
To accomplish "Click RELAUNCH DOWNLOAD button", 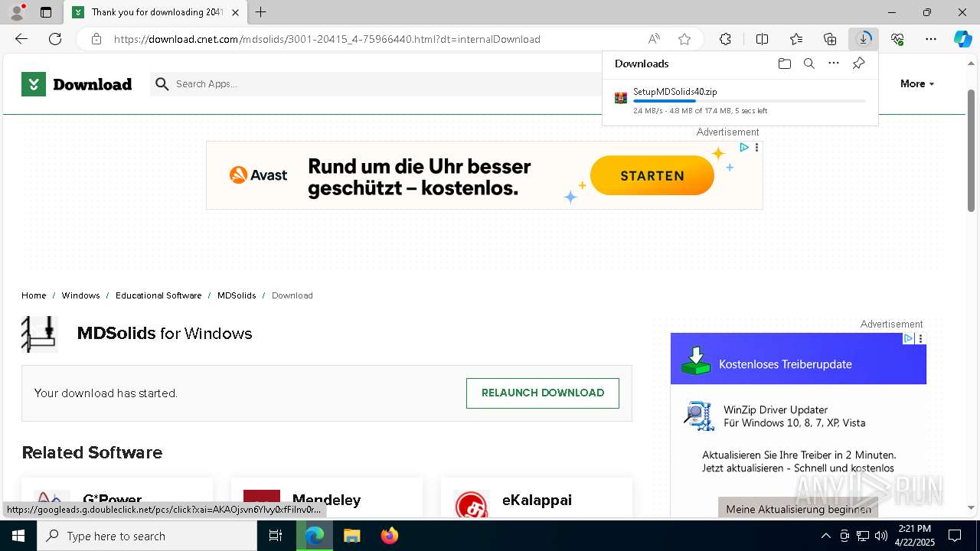I will (543, 393).
